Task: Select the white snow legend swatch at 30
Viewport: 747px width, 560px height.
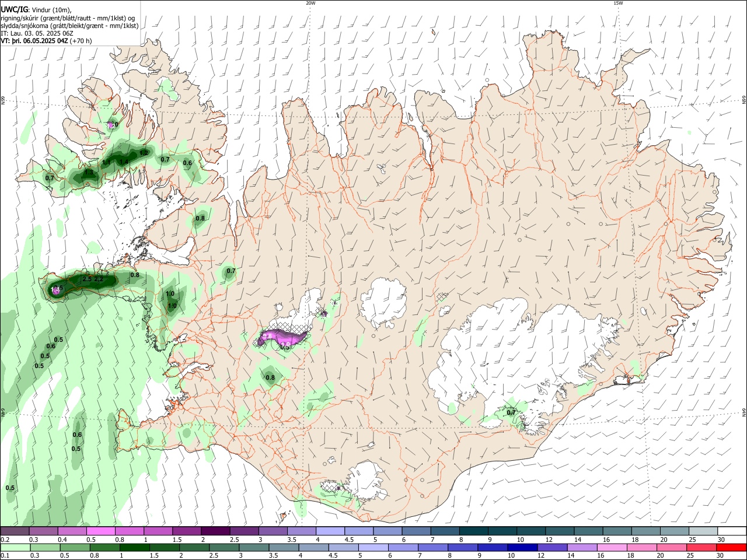Action: 731,531
